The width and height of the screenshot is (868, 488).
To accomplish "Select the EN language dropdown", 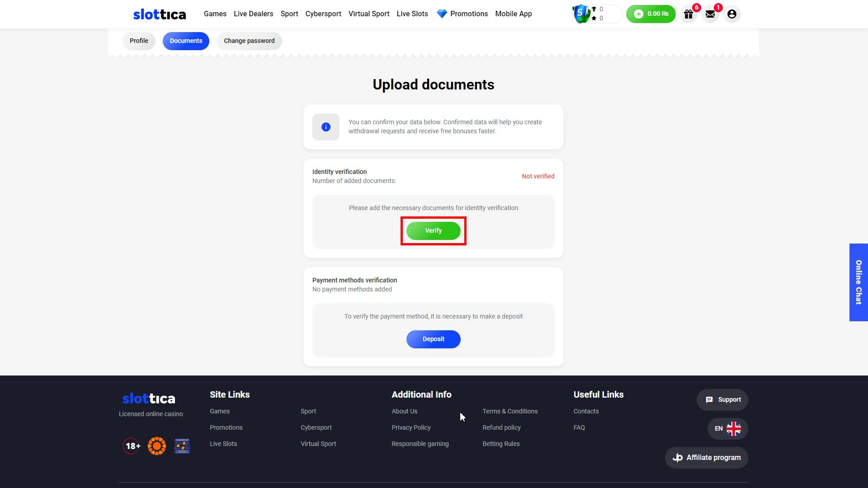I will click(726, 428).
